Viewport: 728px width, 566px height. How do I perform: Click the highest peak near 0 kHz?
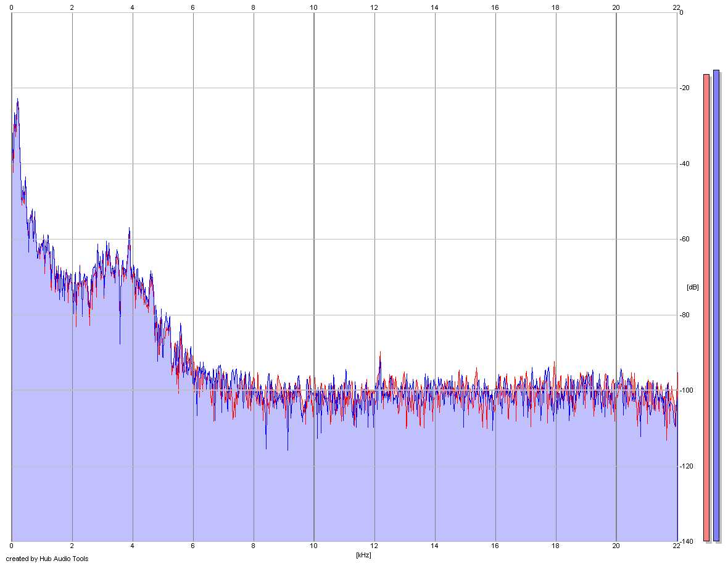pyautogui.click(x=18, y=99)
